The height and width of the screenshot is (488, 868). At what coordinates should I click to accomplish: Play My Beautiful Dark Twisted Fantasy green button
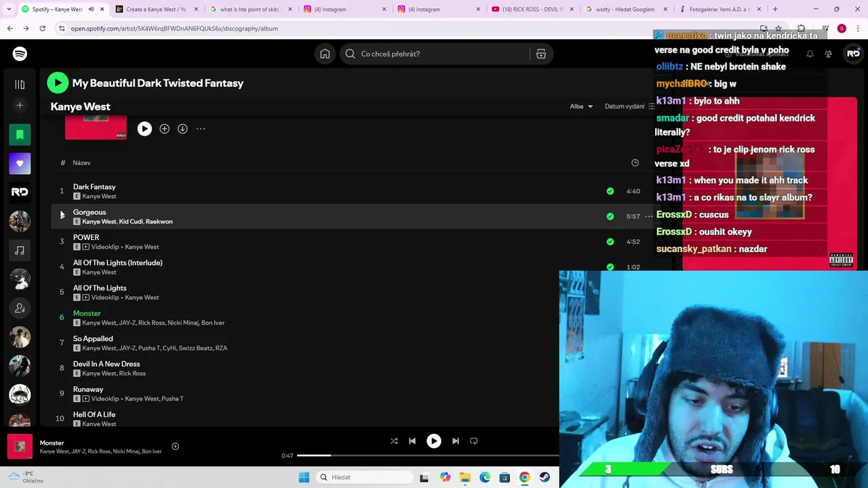(x=58, y=83)
